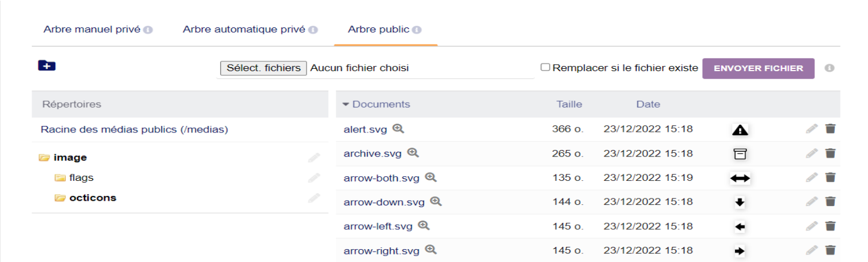Toggle Documents column sort arrow
This screenshot has height=262, width=868.
coord(346,104)
